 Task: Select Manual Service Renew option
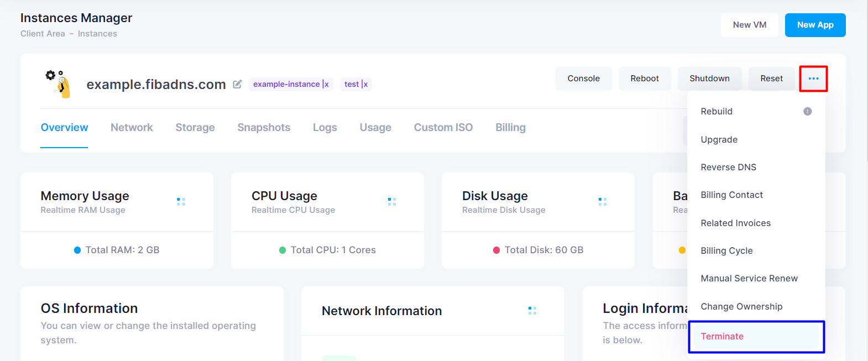pos(750,278)
